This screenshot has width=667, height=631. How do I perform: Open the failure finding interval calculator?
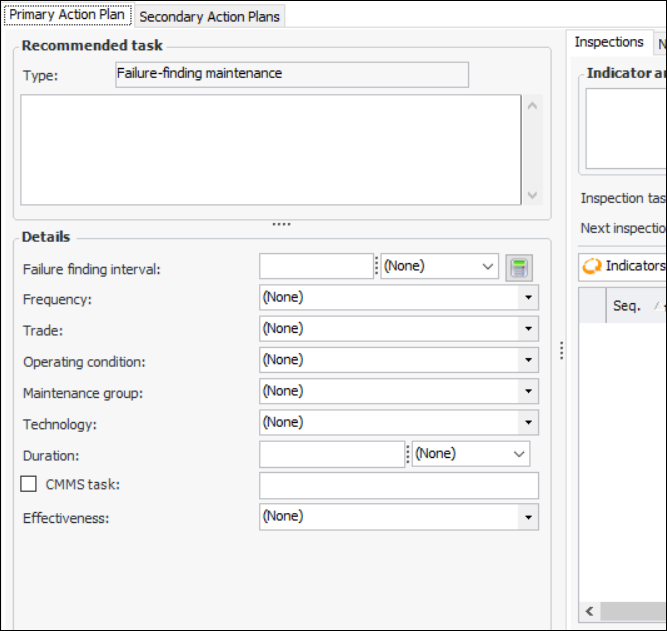point(519,268)
